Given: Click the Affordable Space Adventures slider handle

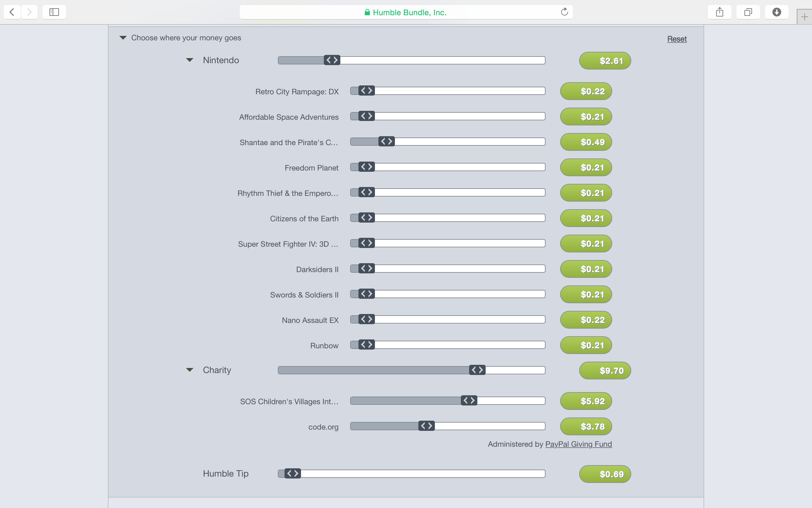Looking at the screenshot, I should (x=366, y=116).
